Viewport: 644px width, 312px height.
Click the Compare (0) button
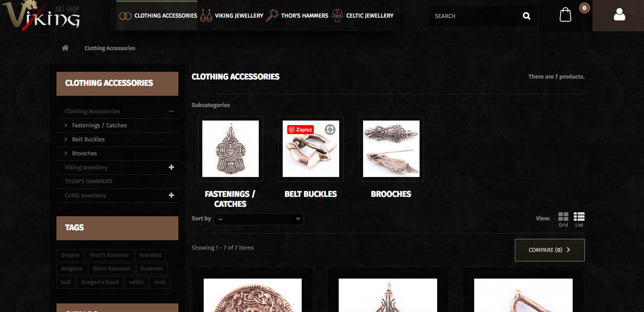[550, 250]
